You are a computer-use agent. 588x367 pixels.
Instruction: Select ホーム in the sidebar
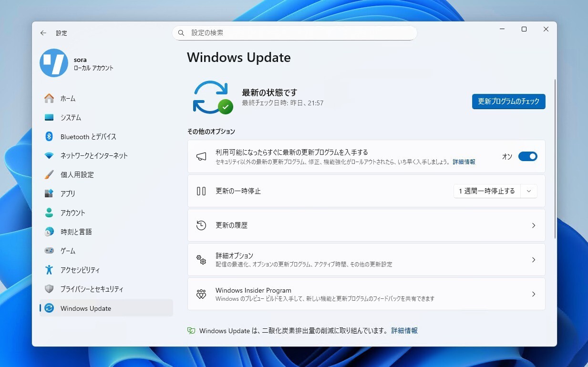[x=106, y=98]
